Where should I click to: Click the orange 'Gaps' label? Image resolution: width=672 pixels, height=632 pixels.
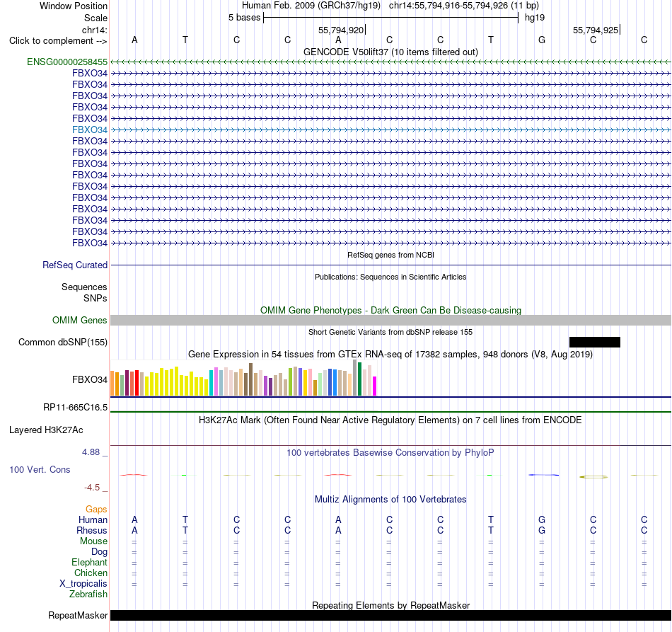pyautogui.click(x=96, y=509)
